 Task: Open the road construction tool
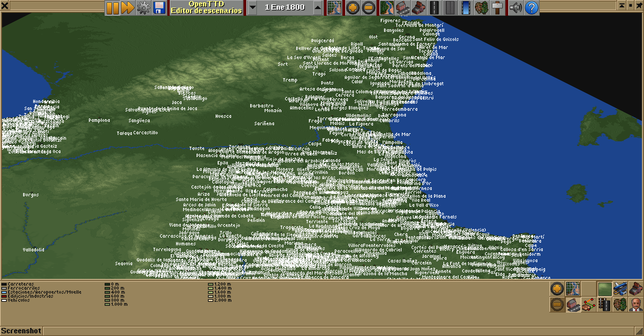(434, 8)
